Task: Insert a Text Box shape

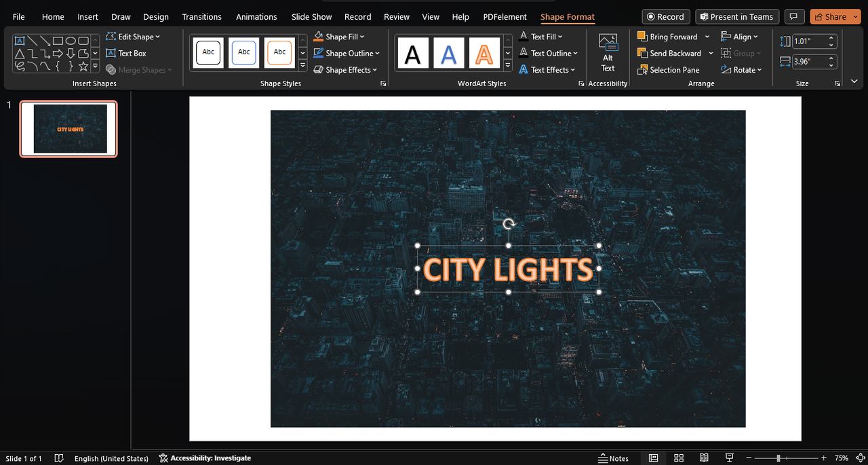Action: click(126, 53)
